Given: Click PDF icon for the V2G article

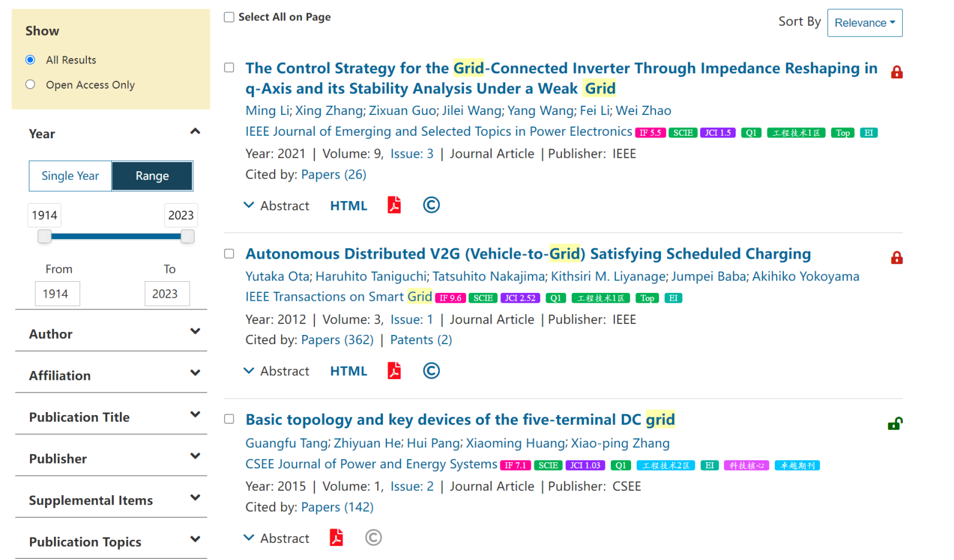Looking at the screenshot, I should (394, 371).
